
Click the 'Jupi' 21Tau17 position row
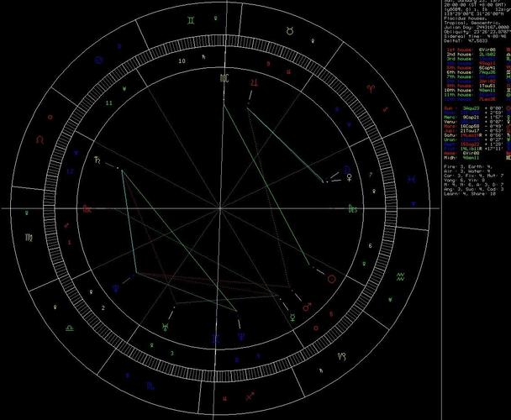click(x=473, y=131)
